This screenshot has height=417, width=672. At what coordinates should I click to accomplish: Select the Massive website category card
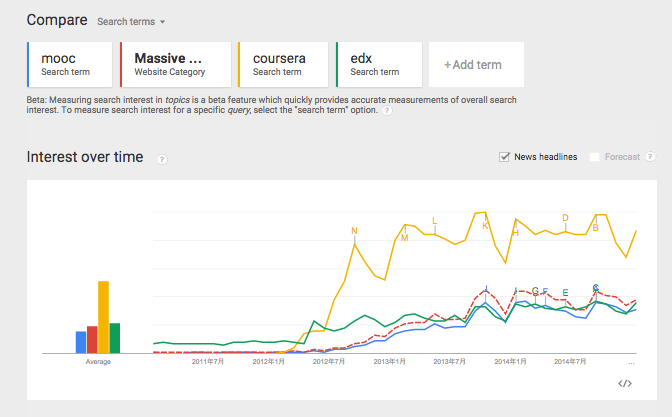point(176,64)
